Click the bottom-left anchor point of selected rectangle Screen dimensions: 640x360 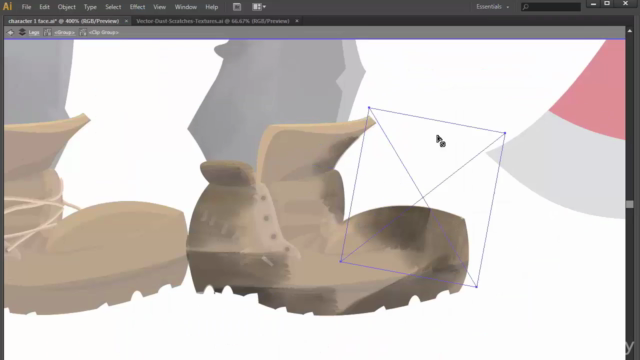[x=341, y=261]
